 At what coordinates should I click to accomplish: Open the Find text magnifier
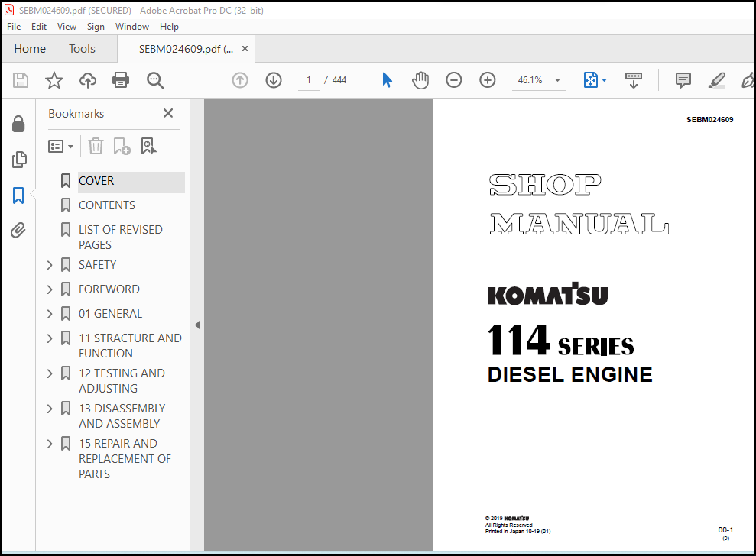(x=155, y=80)
